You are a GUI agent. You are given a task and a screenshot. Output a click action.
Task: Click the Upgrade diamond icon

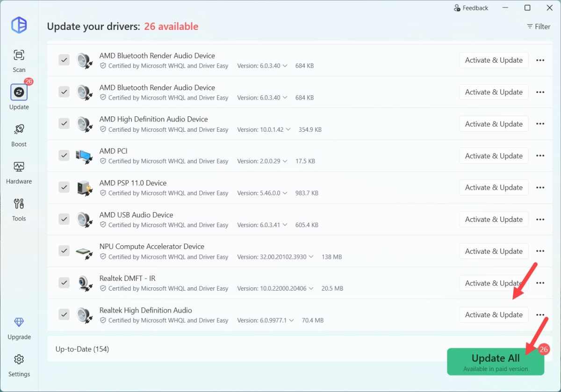click(19, 322)
